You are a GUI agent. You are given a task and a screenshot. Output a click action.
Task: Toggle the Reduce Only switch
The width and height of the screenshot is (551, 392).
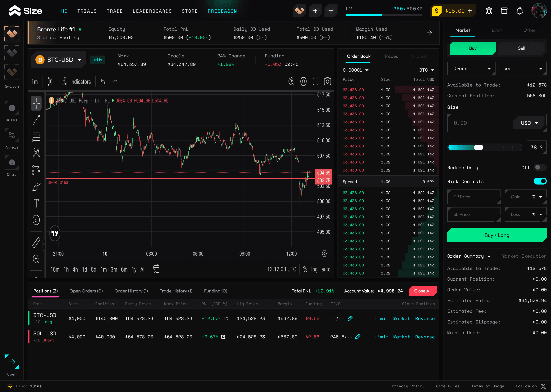tap(540, 167)
